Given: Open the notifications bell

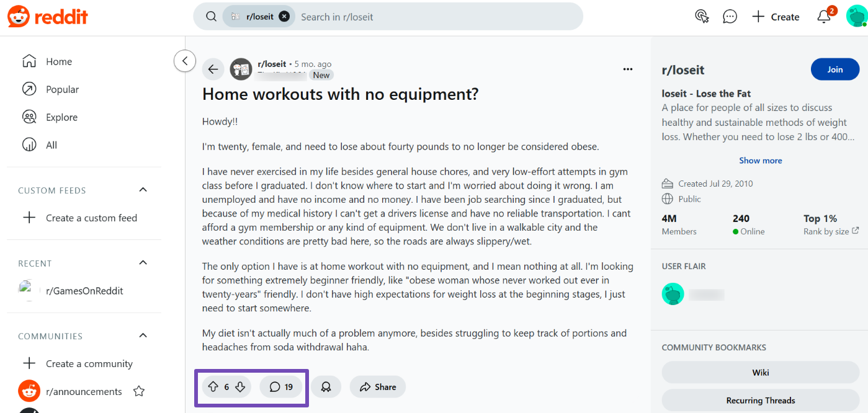Looking at the screenshot, I should 824,17.
